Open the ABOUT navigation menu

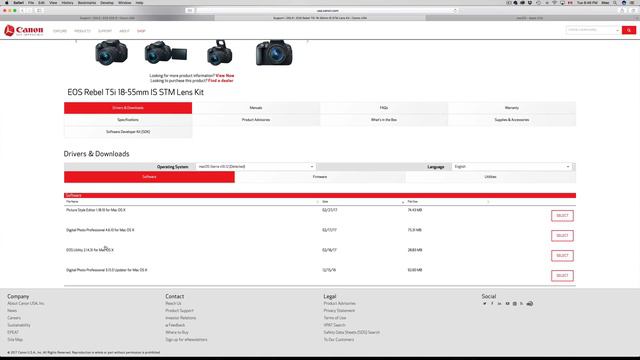[x=124, y=31]
